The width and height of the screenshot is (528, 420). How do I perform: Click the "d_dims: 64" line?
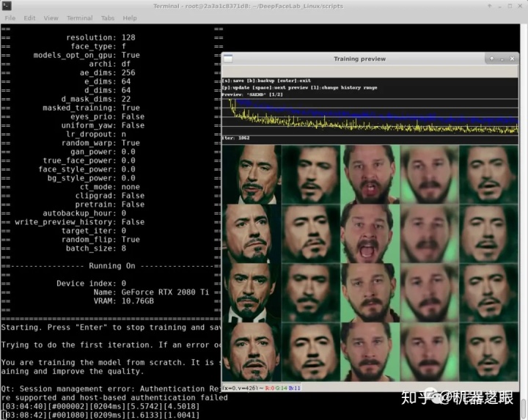107,90
